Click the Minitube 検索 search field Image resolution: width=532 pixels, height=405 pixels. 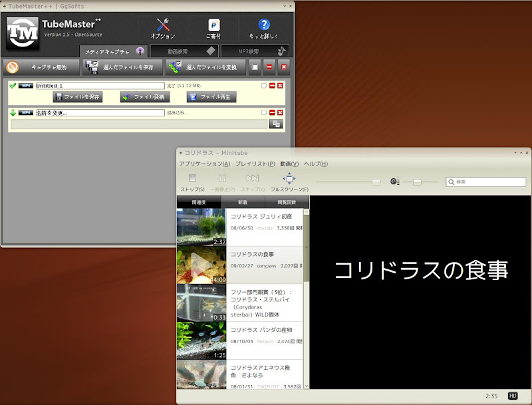click(x=486, y=182)
